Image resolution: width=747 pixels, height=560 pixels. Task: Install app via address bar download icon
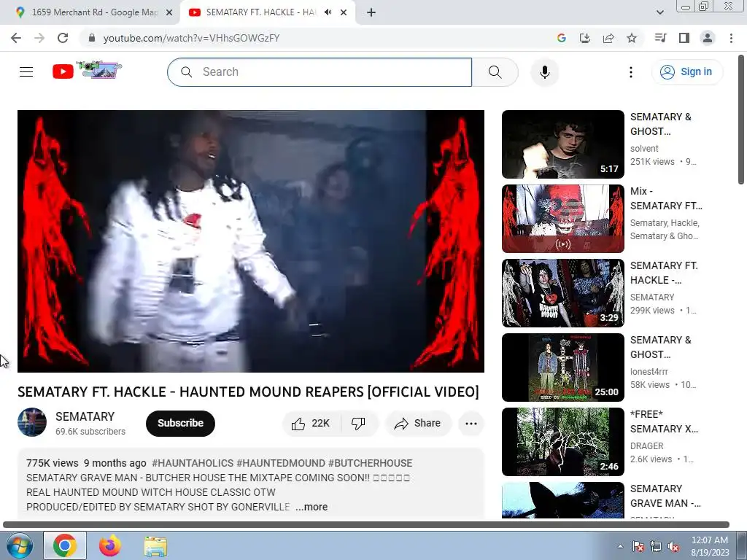584,38
